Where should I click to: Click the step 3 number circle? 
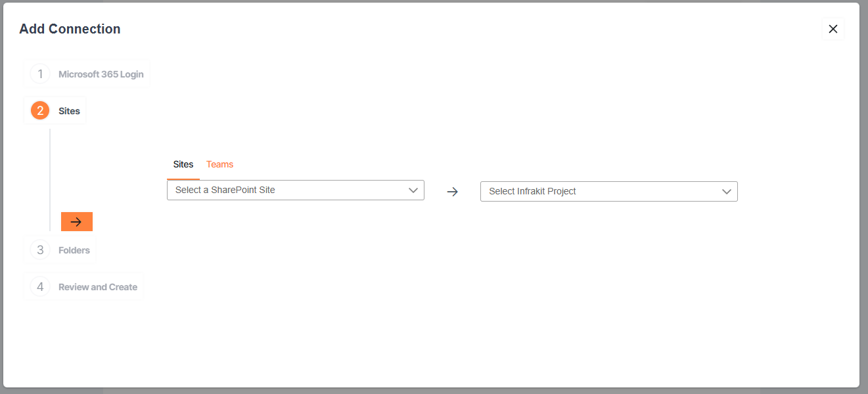(x=40, y=250)
